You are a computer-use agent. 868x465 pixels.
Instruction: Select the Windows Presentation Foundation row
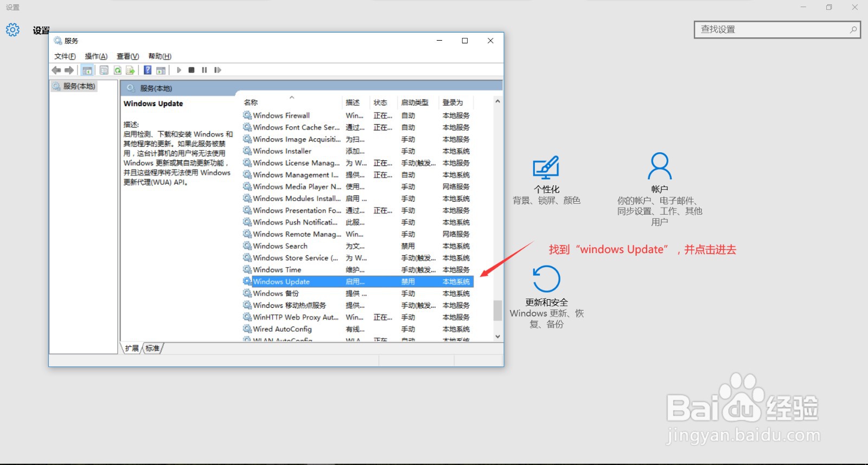[x=358, y=211]
